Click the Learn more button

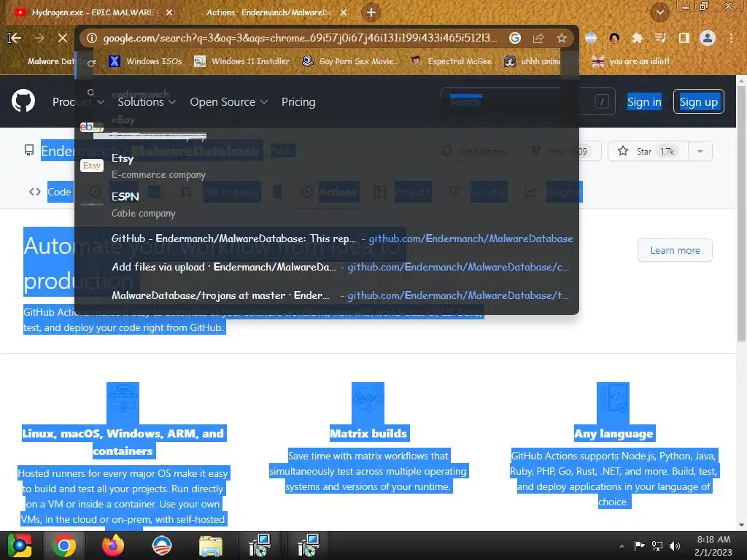coord(675,250)
